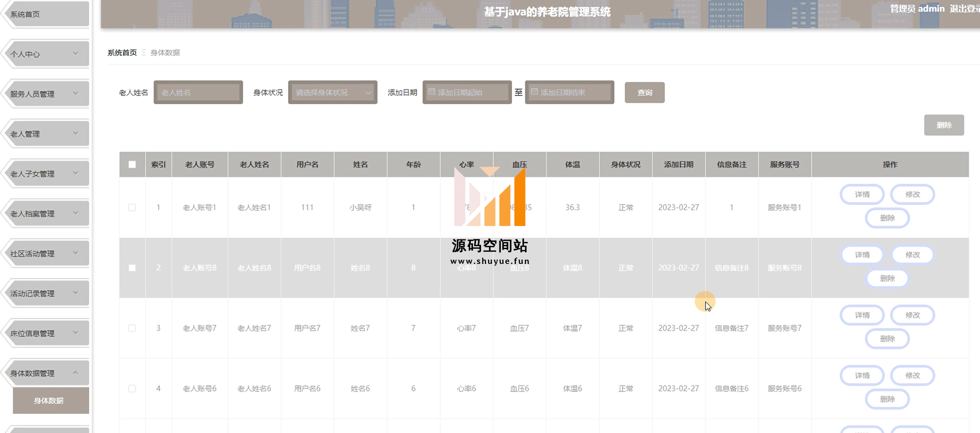This screenshot has width=980, height=433.
Task: Click calendar icon in end date field
Action: pos(534,92)
